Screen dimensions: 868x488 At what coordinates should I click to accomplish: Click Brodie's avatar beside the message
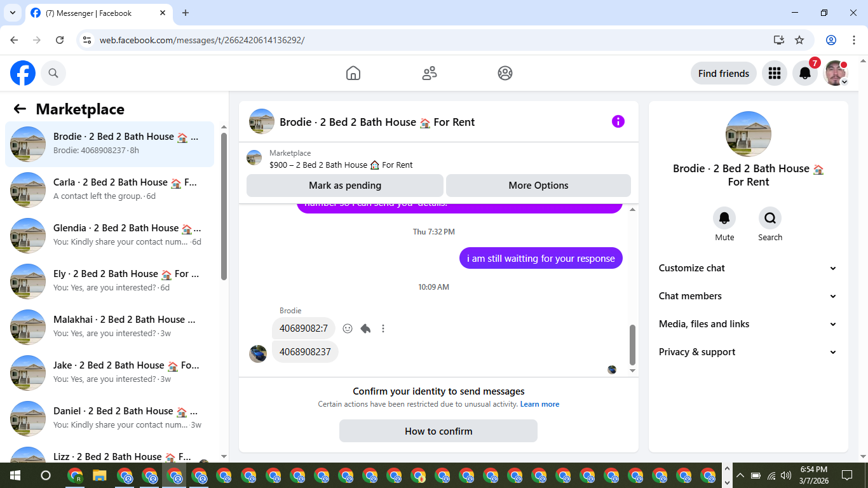258,354
